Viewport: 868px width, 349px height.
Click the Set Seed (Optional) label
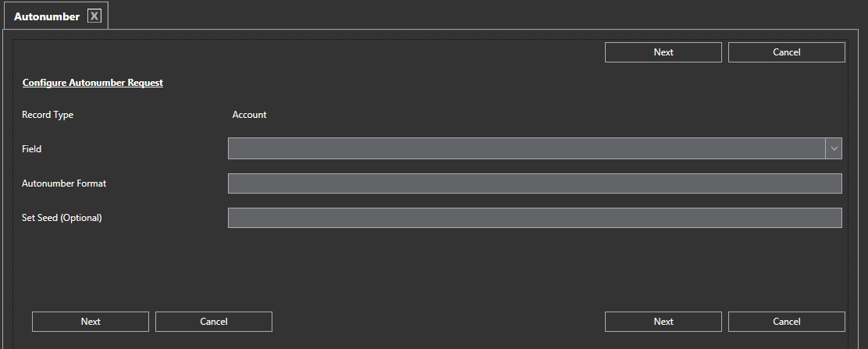click(x=62, y=218)
